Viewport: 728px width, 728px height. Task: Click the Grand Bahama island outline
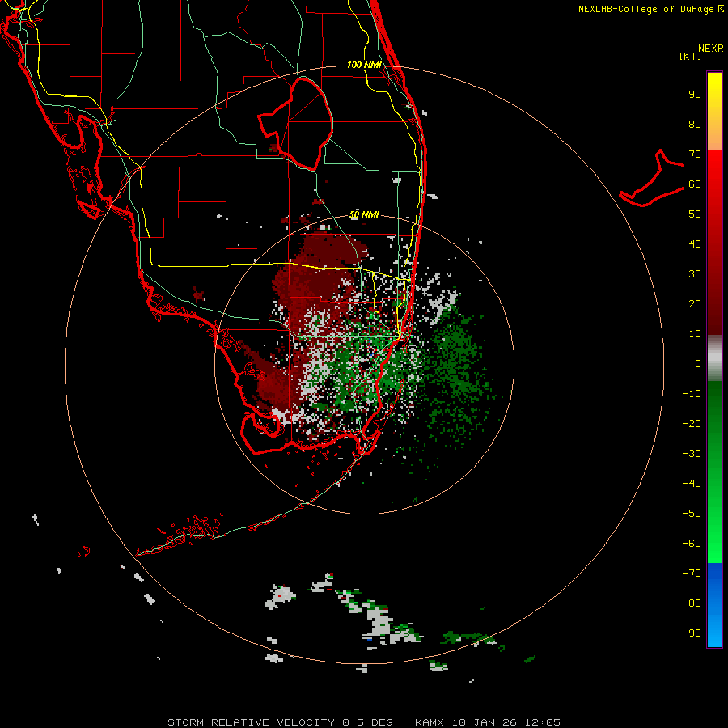click(652, 178)
